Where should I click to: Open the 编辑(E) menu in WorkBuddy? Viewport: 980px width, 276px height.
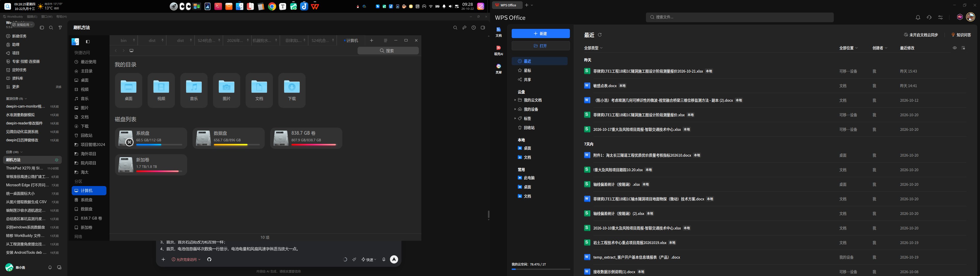click(x=32, y=17)
